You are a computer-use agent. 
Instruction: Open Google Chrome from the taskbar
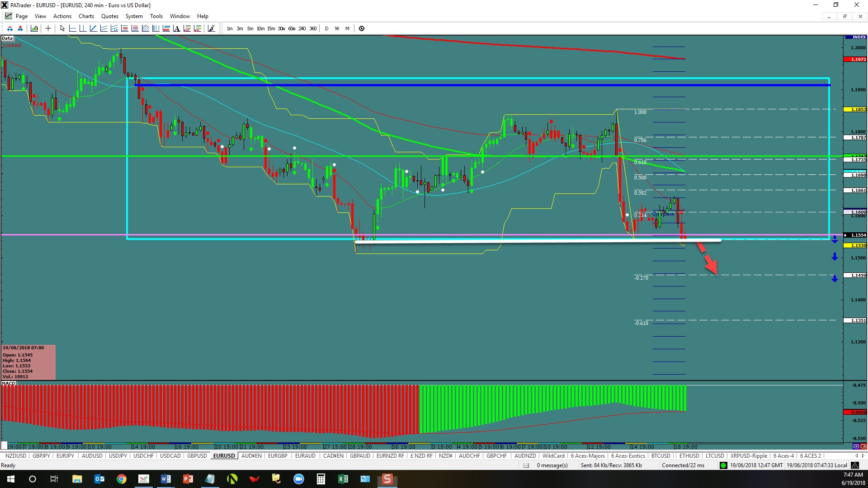121,479
